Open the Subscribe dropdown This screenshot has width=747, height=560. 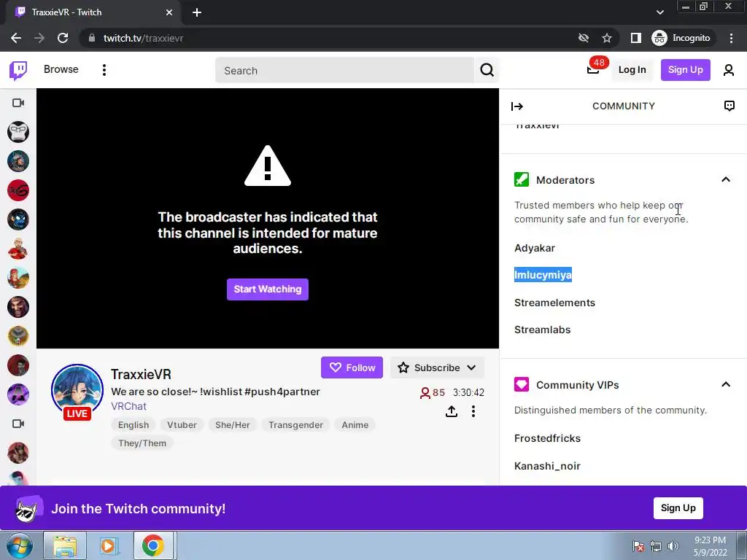[x=437, y=367]
